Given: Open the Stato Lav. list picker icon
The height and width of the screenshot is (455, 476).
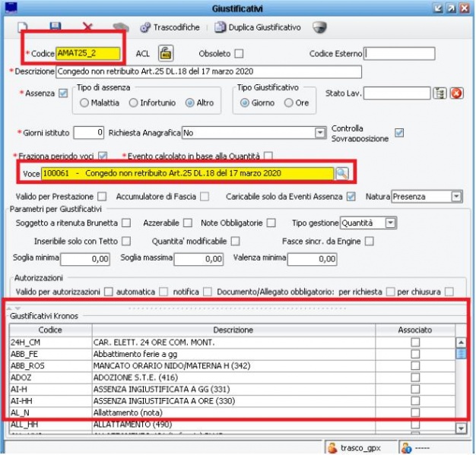Looking at the screenshot, I should pos(439,93).
